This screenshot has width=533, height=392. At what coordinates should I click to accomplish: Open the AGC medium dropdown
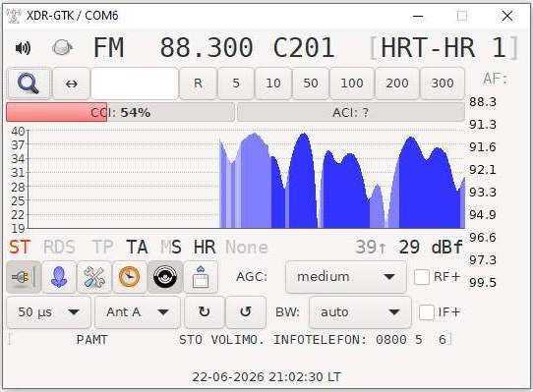(346, 277)
